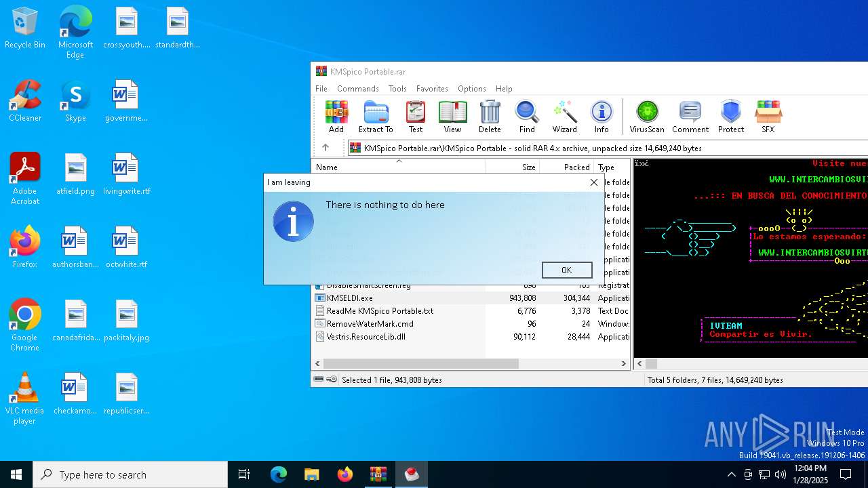This screenshot has width=868, height=488.
Task: Select Google Chrome desktop shortcut
Action: (25, 325)
